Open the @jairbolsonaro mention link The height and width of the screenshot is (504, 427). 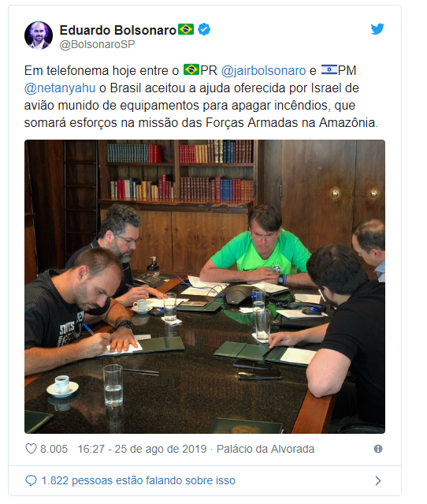263,71
